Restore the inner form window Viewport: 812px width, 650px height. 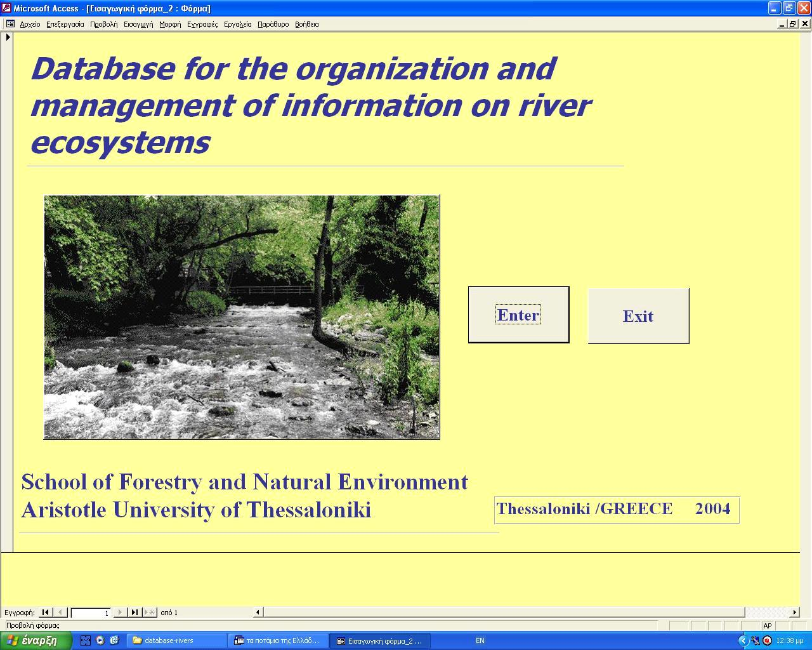[793, 24]
